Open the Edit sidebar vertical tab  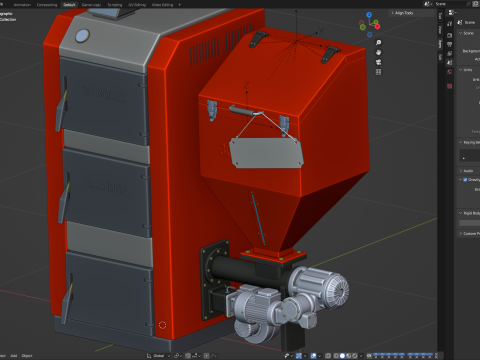click(440, 57)
